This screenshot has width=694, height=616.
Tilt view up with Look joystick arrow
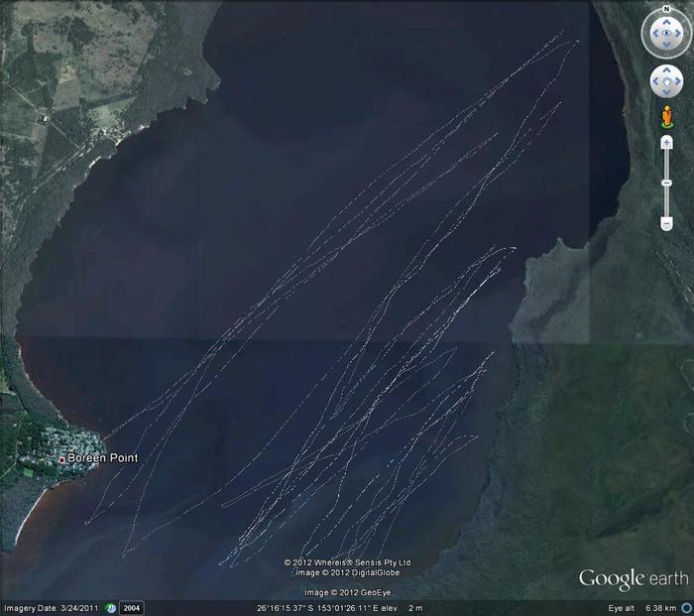[666, 22]
